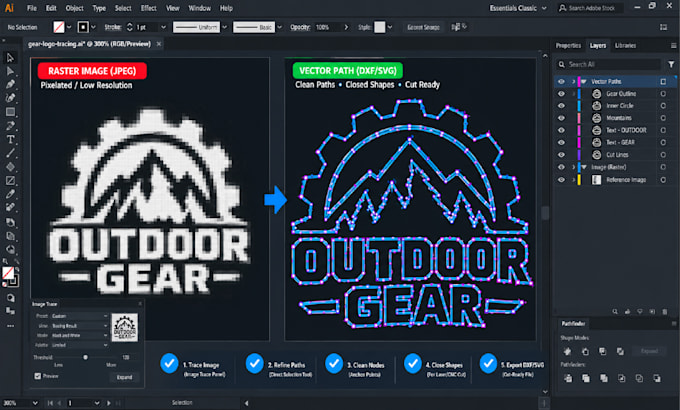The image size is (680, 410).
Task: Click the Outline pathfinder icon
Action: tap(639, 378)
